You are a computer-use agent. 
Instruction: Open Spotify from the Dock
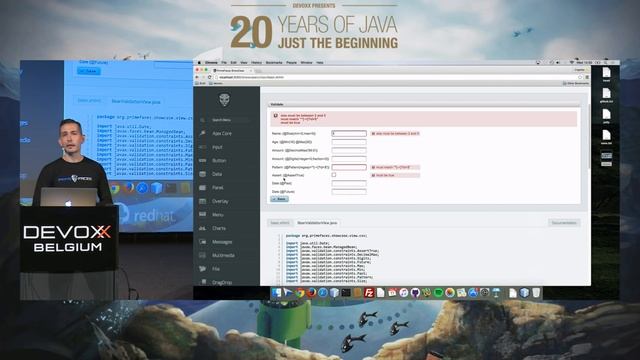pos(438,293)
